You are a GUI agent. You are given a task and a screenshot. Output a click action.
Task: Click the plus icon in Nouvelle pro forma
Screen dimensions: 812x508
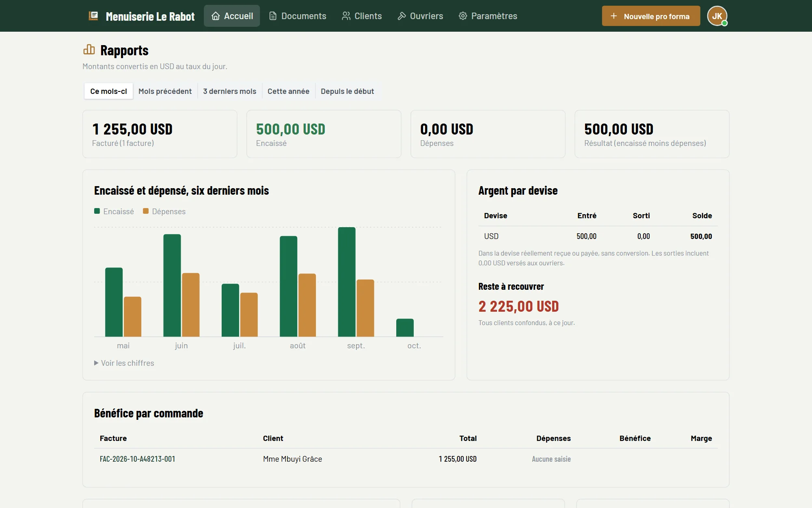coord(613,16)
